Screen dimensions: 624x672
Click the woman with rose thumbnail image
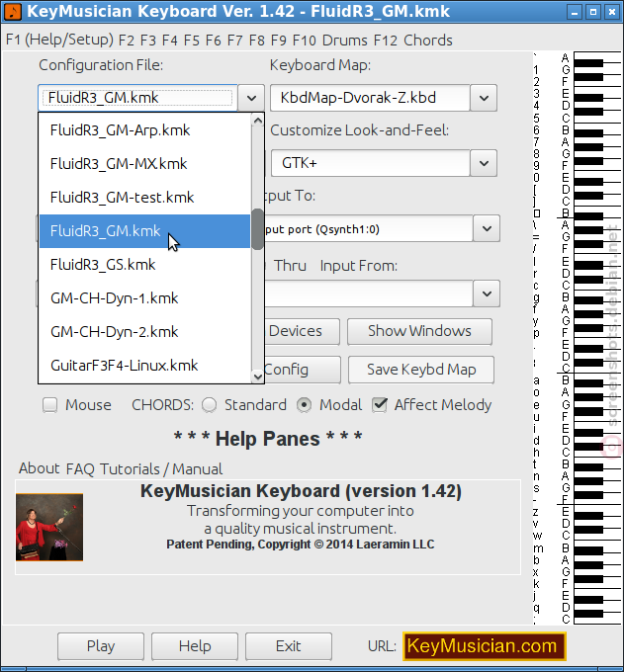49,527
